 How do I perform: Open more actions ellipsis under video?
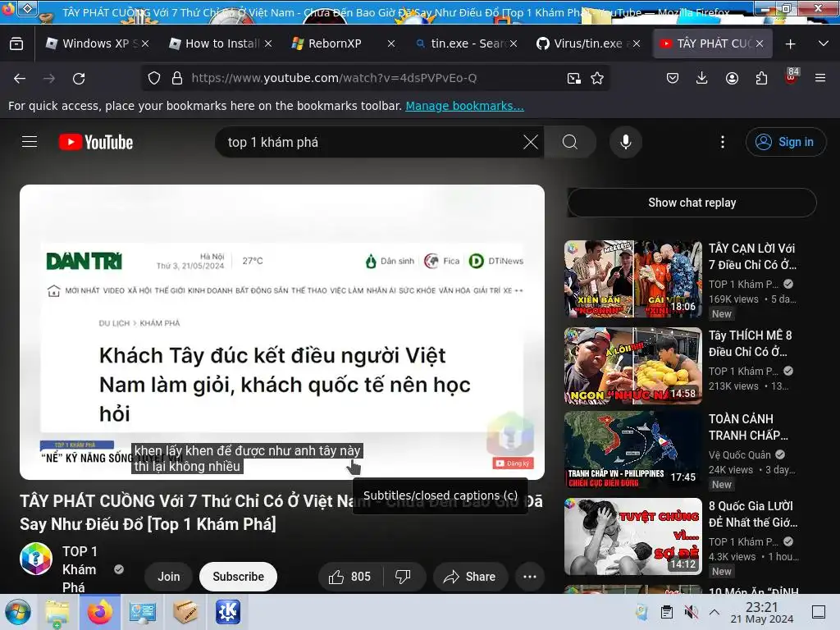530,577
